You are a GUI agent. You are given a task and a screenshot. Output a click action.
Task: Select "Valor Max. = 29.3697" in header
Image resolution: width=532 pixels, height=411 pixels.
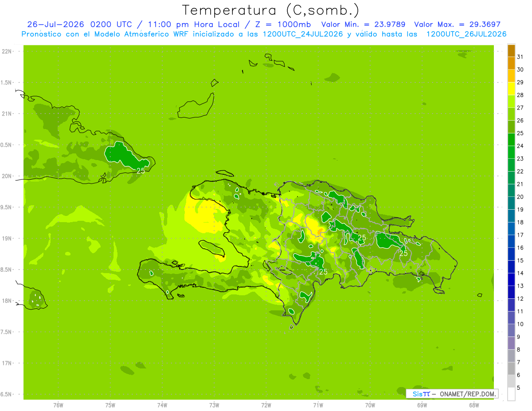pos(457,24)
